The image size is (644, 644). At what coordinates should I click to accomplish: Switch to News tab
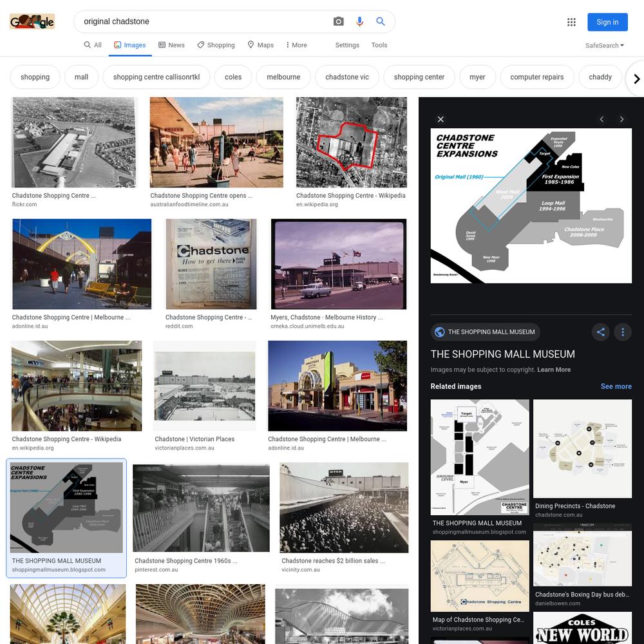point(172,45)
